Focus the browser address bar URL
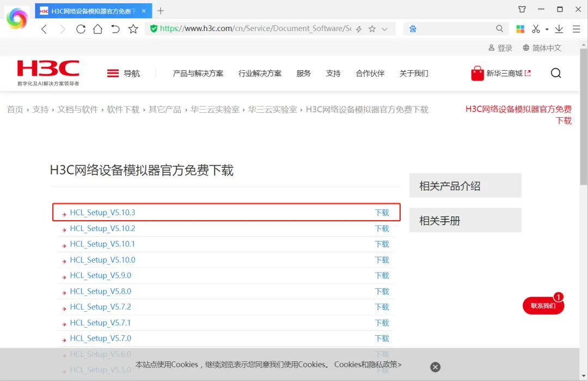The width and height of the screenshot is (588, 381). pyautogui.click(x=255, y=28)
